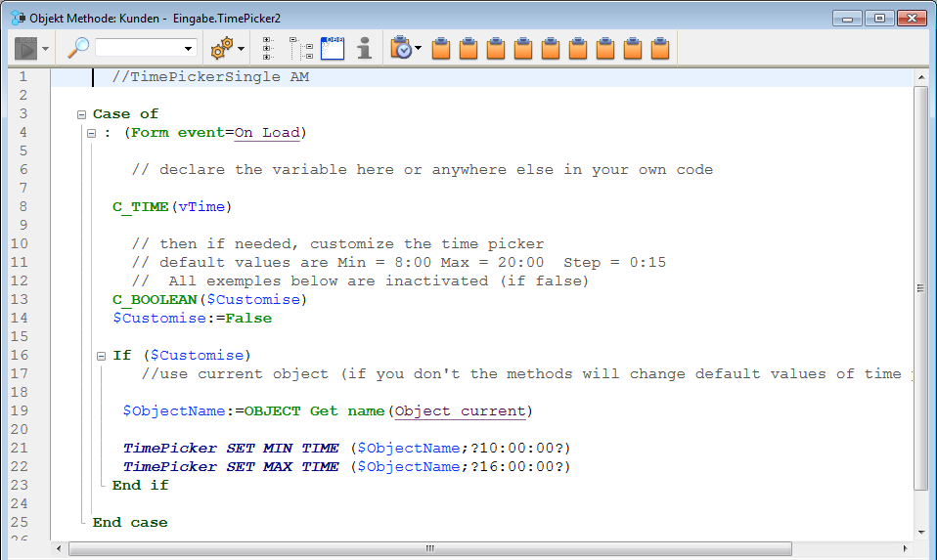Click the OBJECT Get name command
This screenshot has height=560, width=937.
click(x=314, y=410)
